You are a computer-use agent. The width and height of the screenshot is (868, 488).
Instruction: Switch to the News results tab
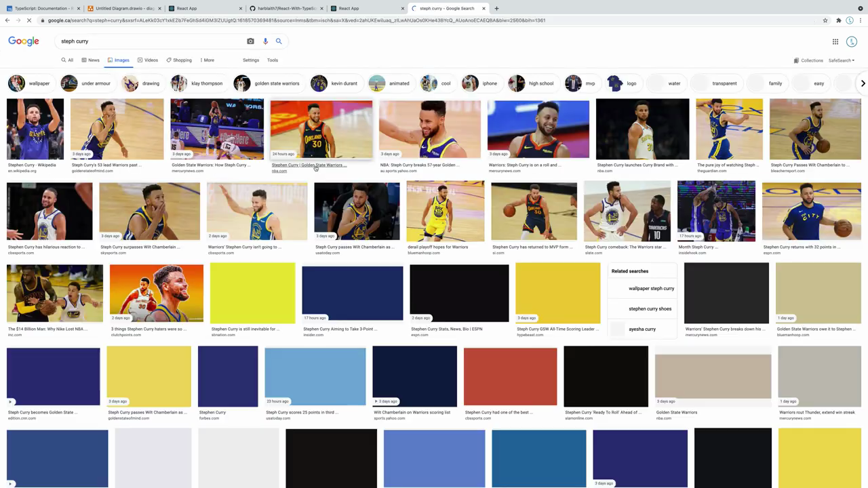tap(90, 60)
